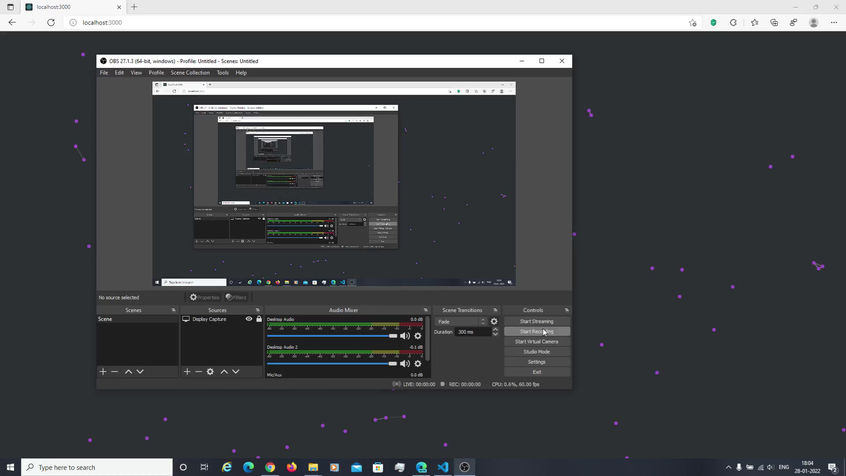Refresh the localhost:3000 browser page
This screenshot has height=476, width=846.
point(51,23)
